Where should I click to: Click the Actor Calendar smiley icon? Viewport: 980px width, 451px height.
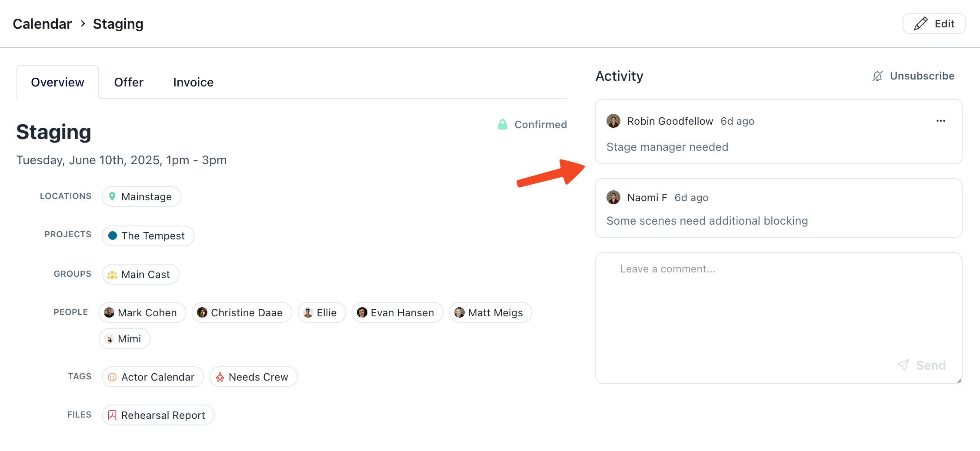pos(112,377)
